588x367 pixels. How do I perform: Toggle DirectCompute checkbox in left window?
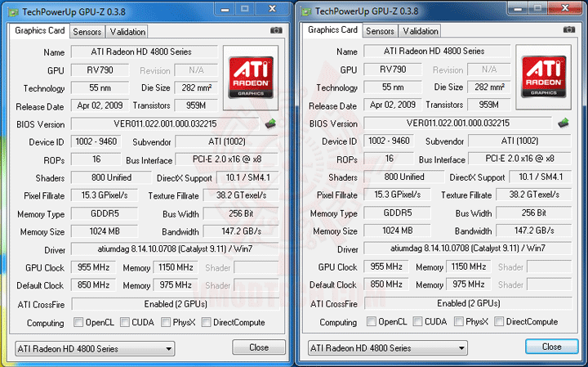pos(207,322)
